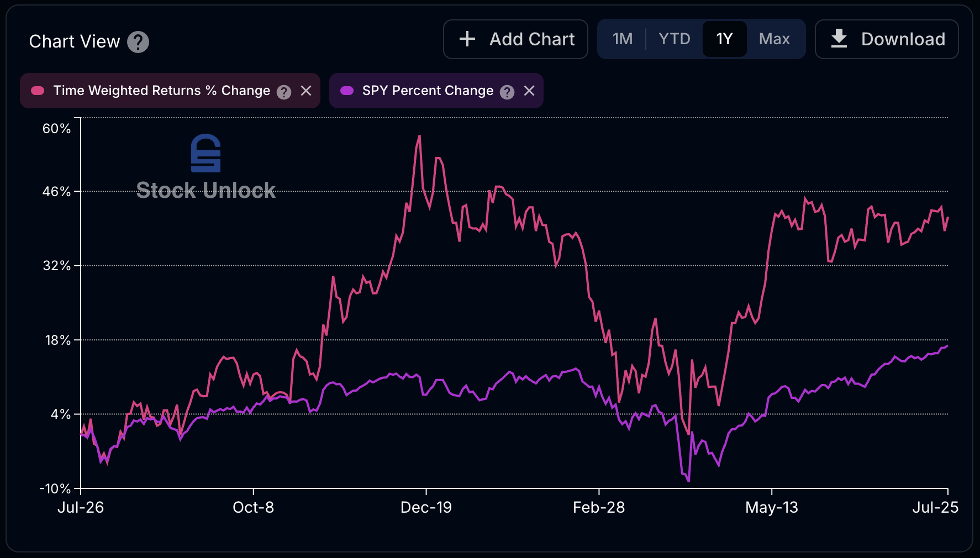Click the pink Time Weighted Returns color swatch
Image resolution: width=980 pixels, height=558 pixels.
(38, 91)
